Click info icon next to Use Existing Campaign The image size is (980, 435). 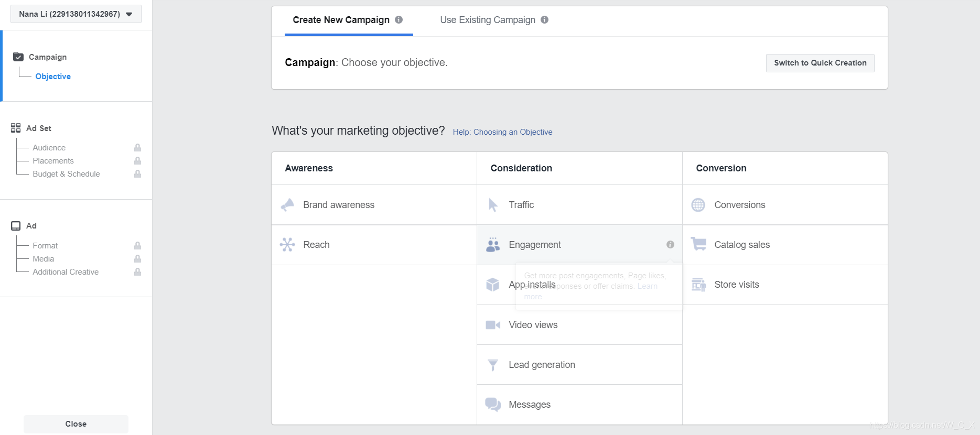(x=545, y=20)
